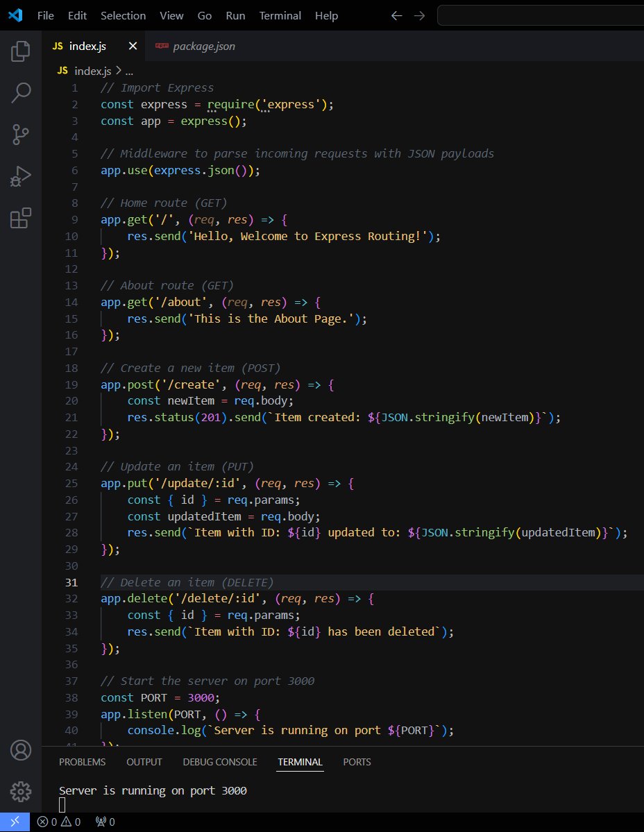Screen dimensions: 644x832
Task: Switch to the DEBUG CONSOLE tab
Action: click(219, 762)
